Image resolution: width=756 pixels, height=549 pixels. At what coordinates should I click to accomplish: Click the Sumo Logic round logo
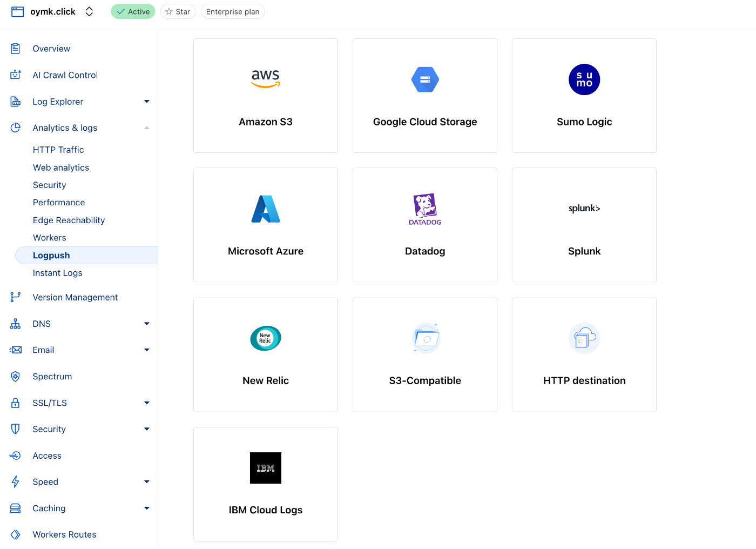(x=584, y=79)
